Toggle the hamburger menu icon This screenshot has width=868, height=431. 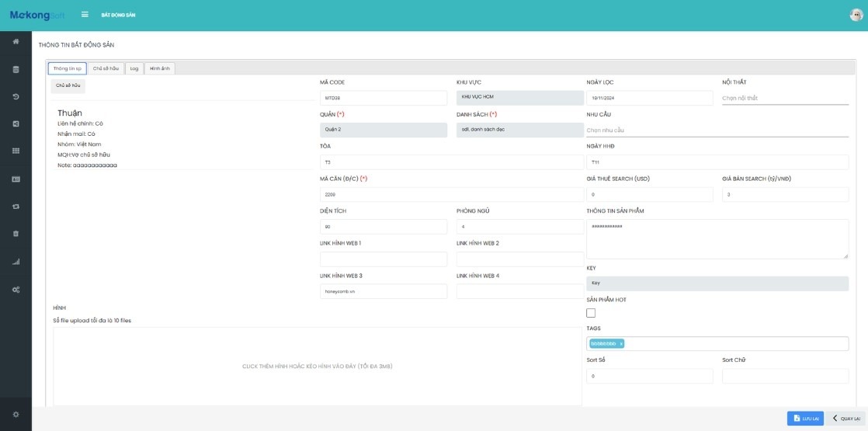(x=85, y=15)
